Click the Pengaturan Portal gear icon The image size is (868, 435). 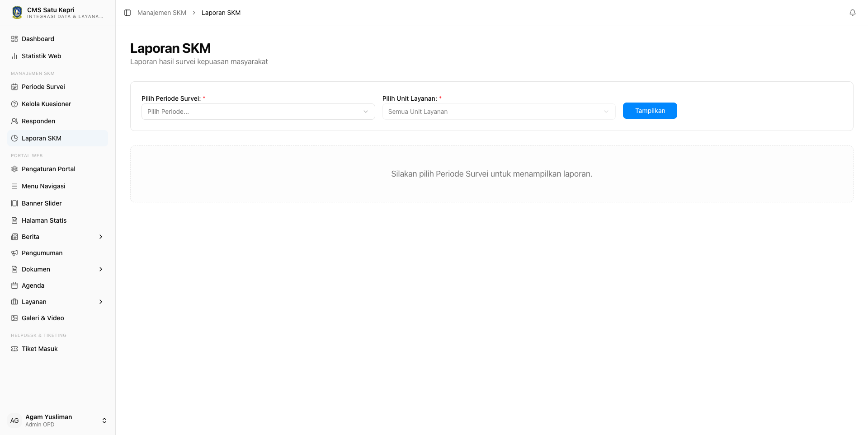[14, 169]
